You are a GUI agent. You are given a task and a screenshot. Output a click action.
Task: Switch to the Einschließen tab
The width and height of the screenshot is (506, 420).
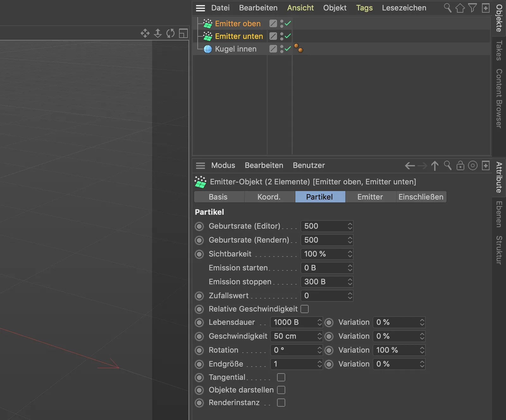coord(421,197)
